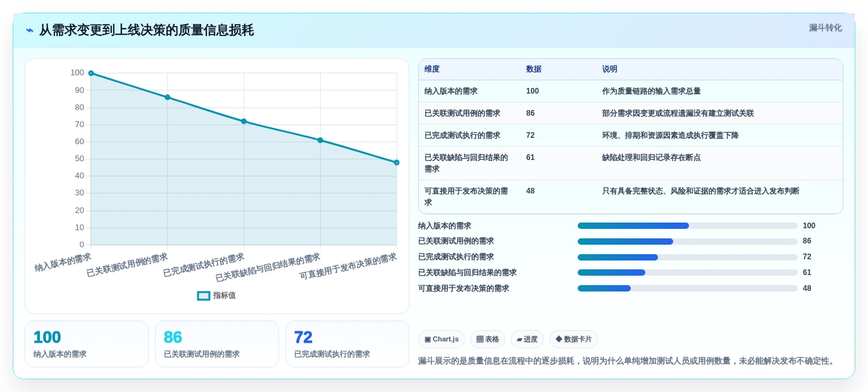Click the lightning icon beside the title
The height and width of the screenshot is (392, 868).
click(x=30, y=30)
